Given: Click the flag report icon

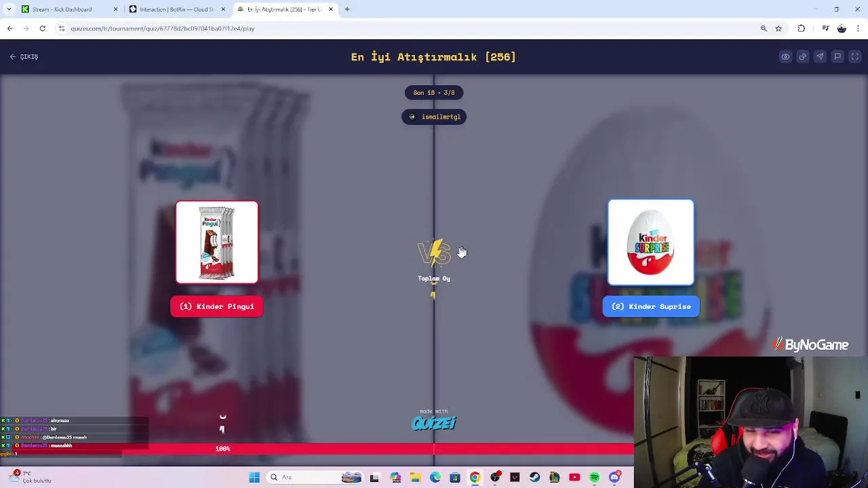Looking at the screenshot, I should 837,57.
